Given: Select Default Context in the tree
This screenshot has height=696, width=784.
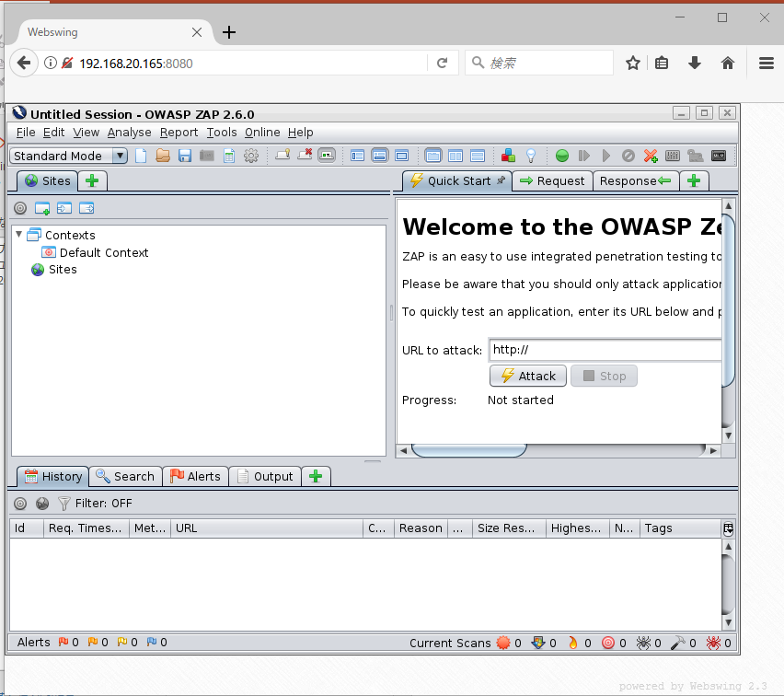Looking at the screenshot, I should pos(104,252).
